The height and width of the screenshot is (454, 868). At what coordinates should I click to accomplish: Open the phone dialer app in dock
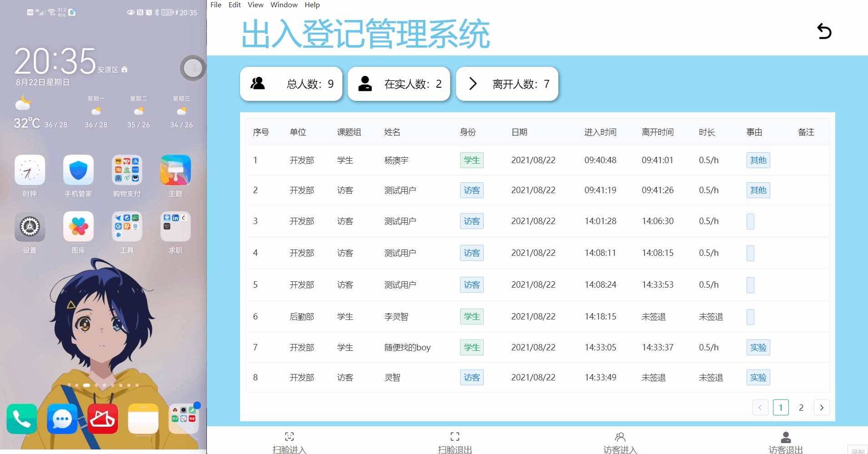(22, 419)
